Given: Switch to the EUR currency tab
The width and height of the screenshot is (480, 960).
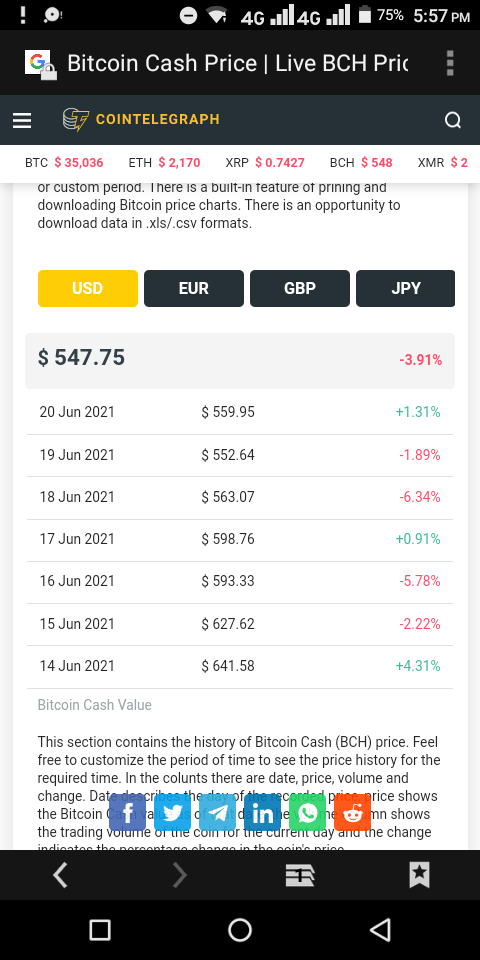Looking at the screenshot, I should [x=193, y=288].
